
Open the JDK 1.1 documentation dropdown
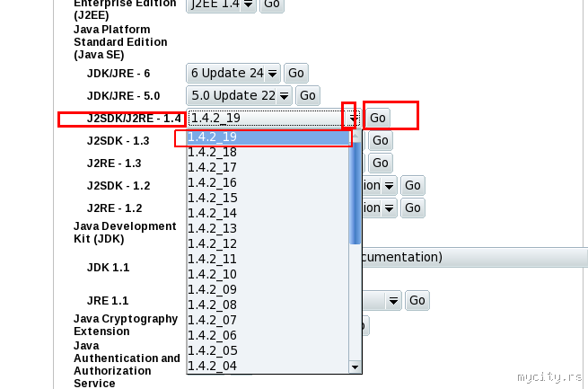click(474, 257)
